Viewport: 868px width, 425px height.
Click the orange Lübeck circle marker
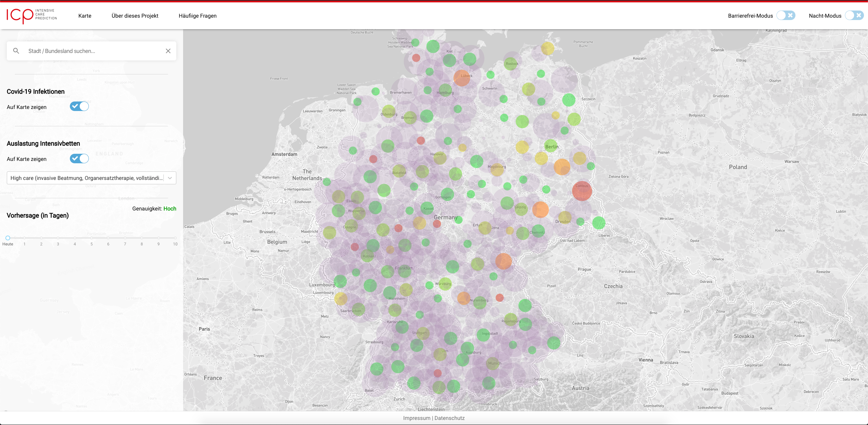point(462,78)
